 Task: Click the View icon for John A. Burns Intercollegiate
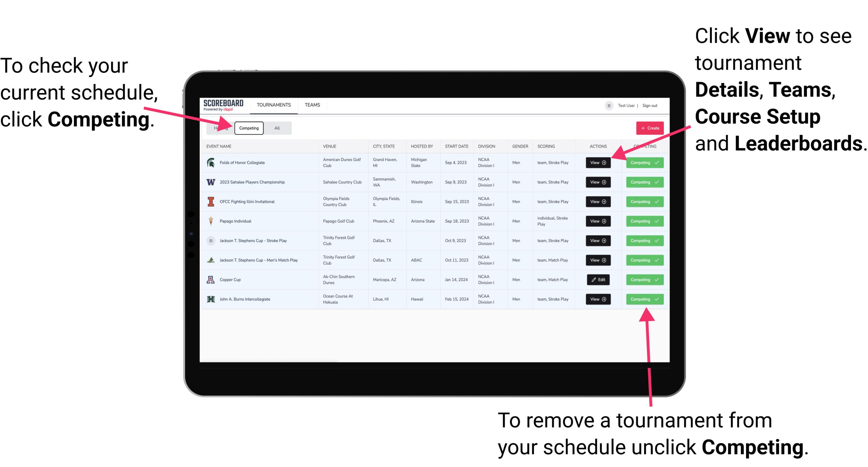coord(597,299)
